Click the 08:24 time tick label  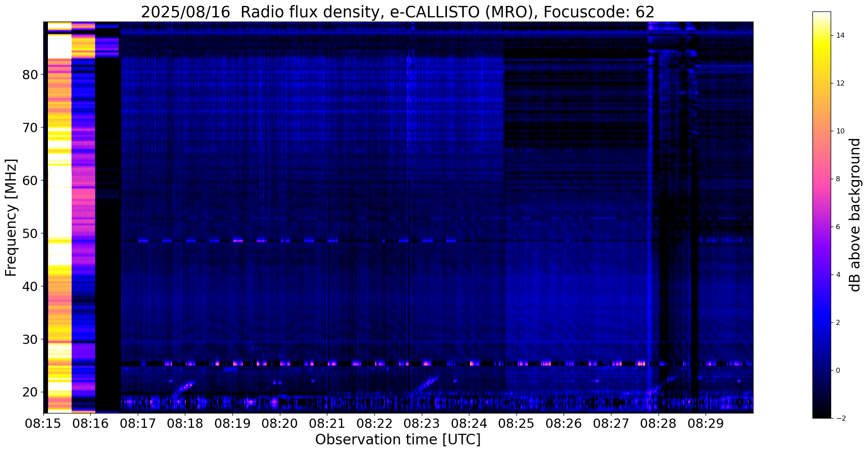[x=469, y=423]
